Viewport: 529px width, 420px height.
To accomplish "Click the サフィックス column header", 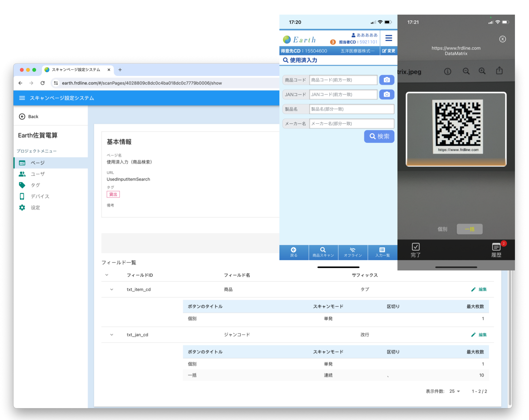I will tap(365, 275).
